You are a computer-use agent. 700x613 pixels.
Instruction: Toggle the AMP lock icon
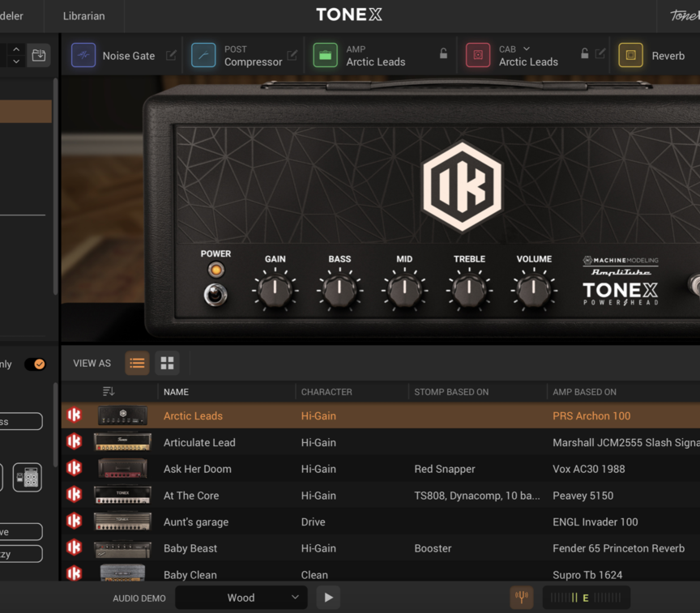[x=443, y=53]
